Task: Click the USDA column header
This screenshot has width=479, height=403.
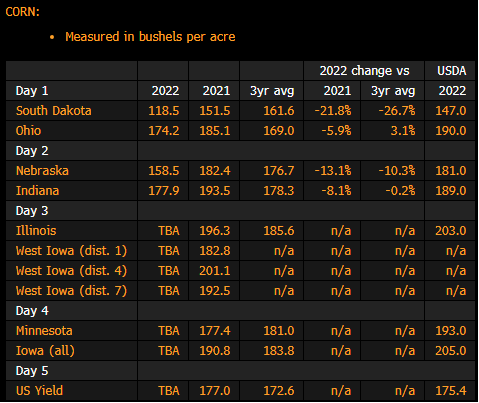Action: [x=452, y=71]
